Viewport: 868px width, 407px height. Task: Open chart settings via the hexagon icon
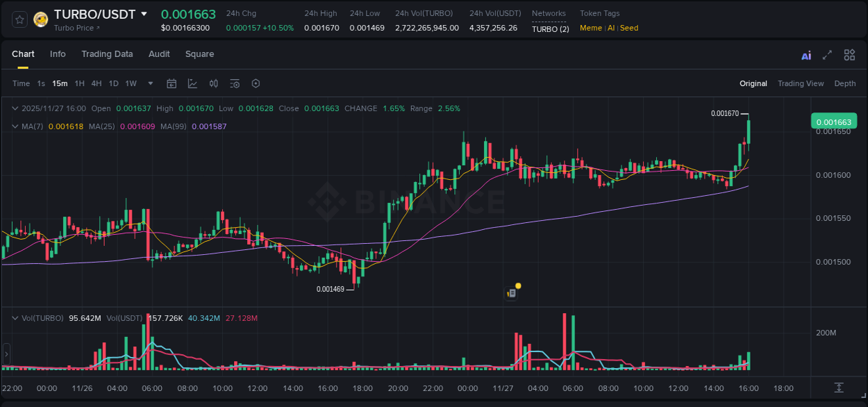click(x=256, y=83)
